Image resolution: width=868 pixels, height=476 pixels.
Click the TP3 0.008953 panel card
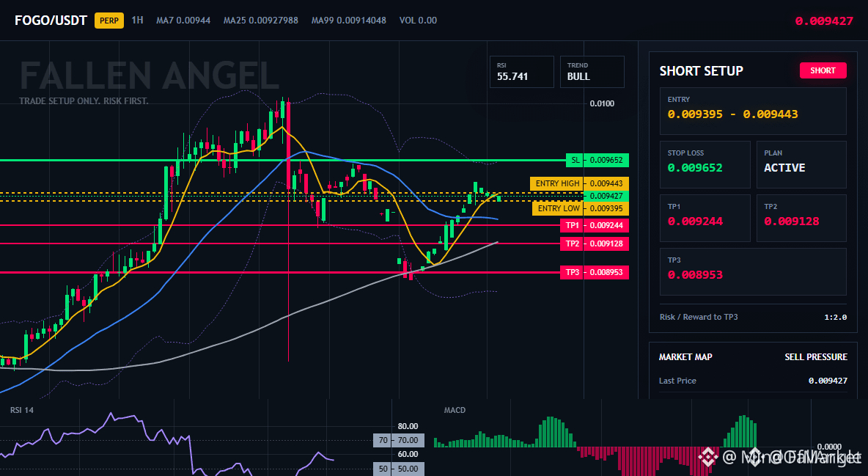[x=753, y=271]
